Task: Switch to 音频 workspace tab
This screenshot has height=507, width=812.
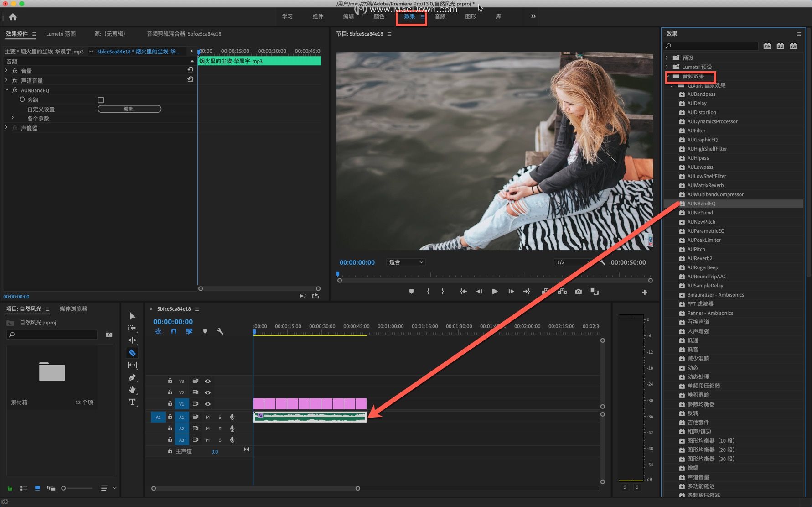Action: click(440, 16)
